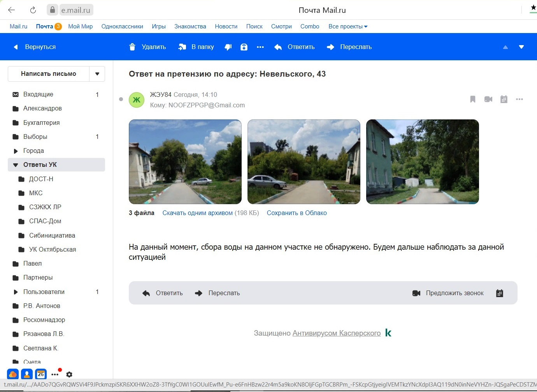Click Ответить in bottom reply bar
This screenshot has width=537, height=392.
(163, 293)
